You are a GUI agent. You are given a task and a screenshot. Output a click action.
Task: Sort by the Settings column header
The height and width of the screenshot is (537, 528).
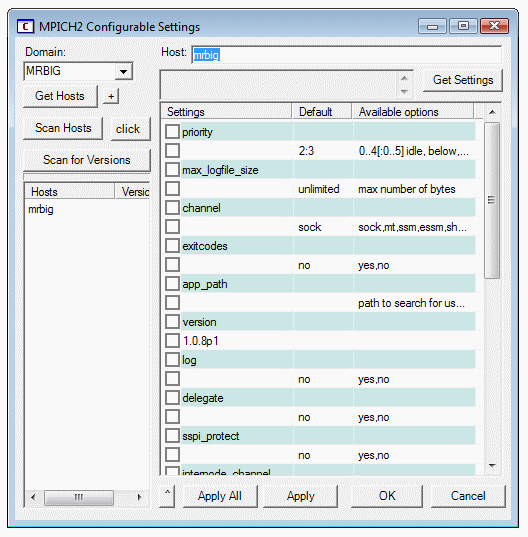pos(226,112)
